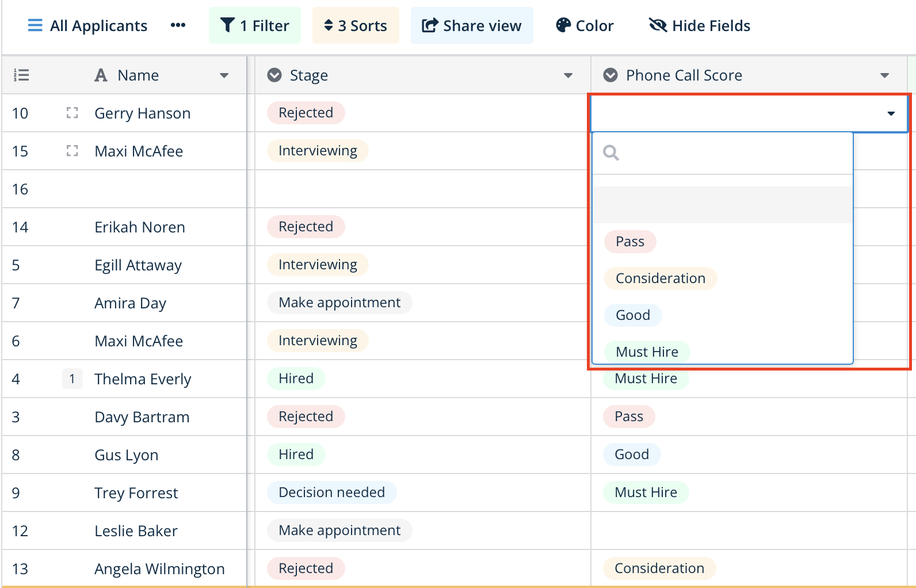Screen dimensions: 916x588
Task: Click the hamburger icon beside All Applicants
Action: coord(35,26)
